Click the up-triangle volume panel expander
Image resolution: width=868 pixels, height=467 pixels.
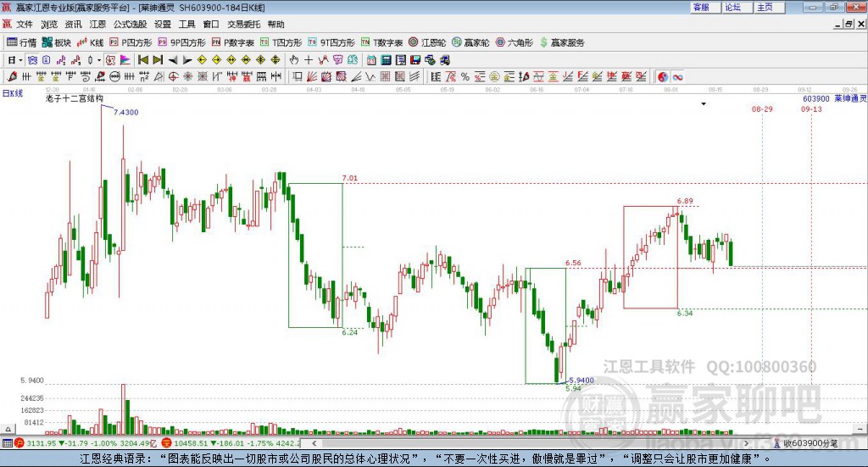[x=8, y=429]
